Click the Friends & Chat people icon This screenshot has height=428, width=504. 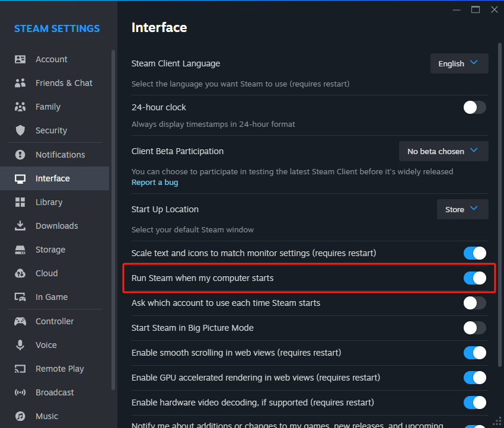20,83
